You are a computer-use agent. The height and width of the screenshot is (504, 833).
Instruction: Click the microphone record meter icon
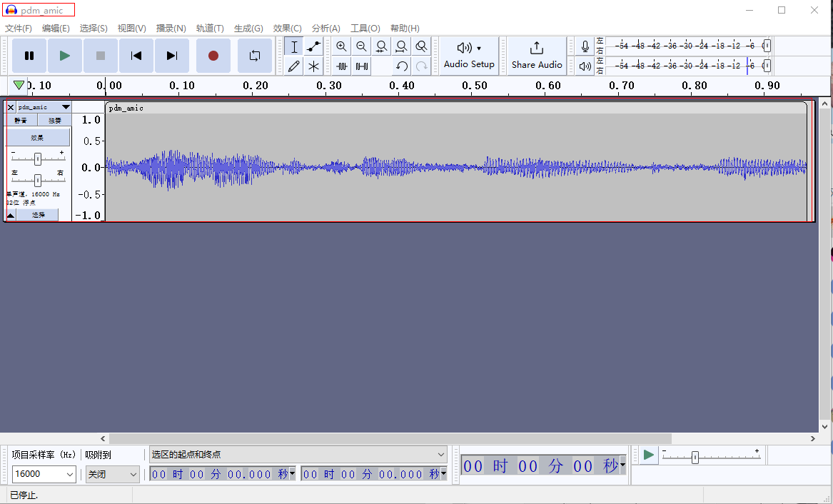click(x=585, y=46)
